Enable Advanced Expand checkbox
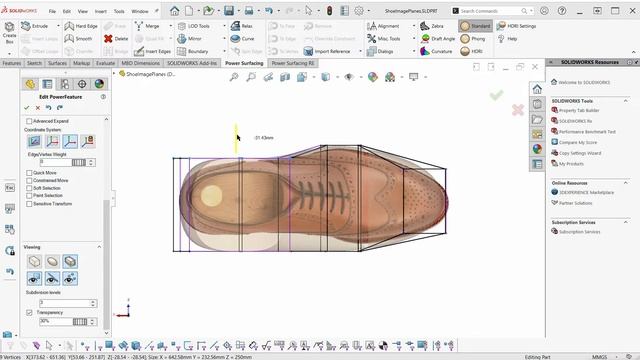 [x=29, y=121]
